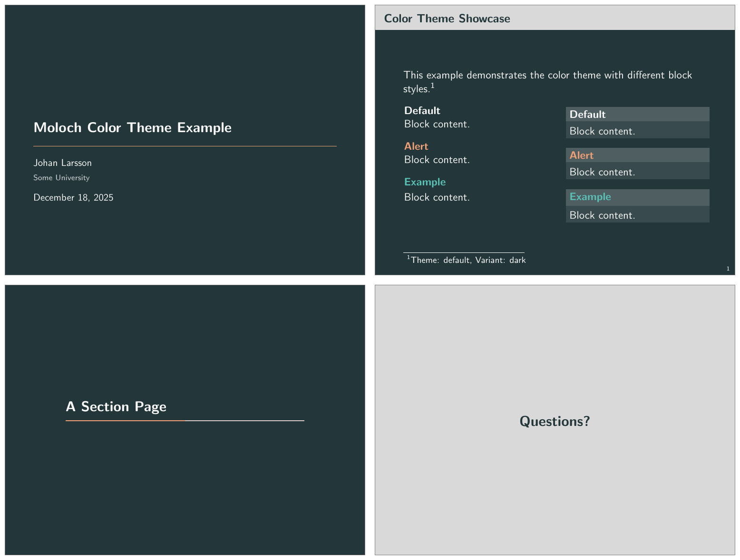Viewport: 740px width, 560px height.
Task: Click the shaded Alert block header
Action: 637,155
